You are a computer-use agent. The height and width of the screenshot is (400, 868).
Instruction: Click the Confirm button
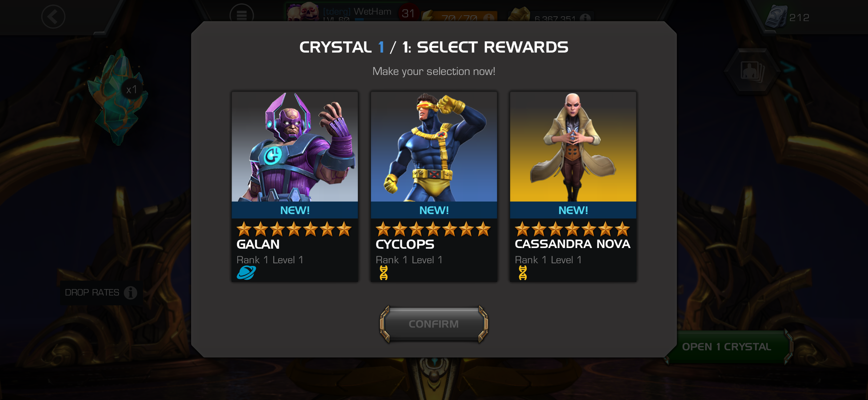pos(434,324)
